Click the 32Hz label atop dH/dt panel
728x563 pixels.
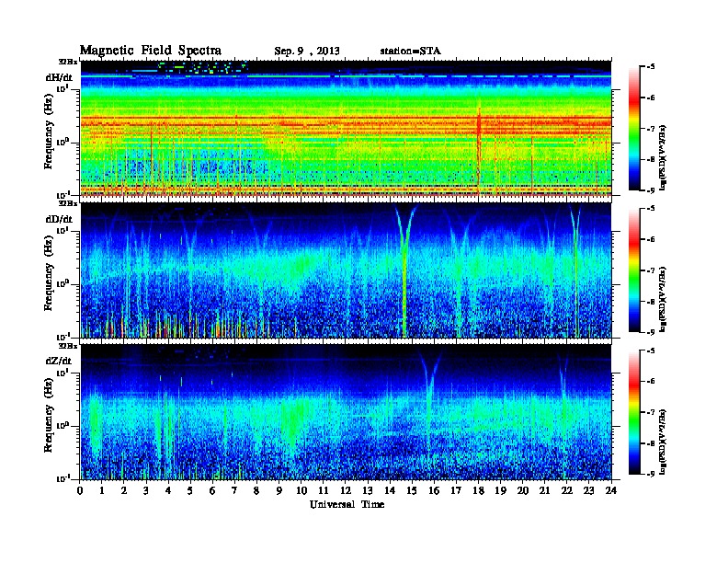tap(68, 62)
